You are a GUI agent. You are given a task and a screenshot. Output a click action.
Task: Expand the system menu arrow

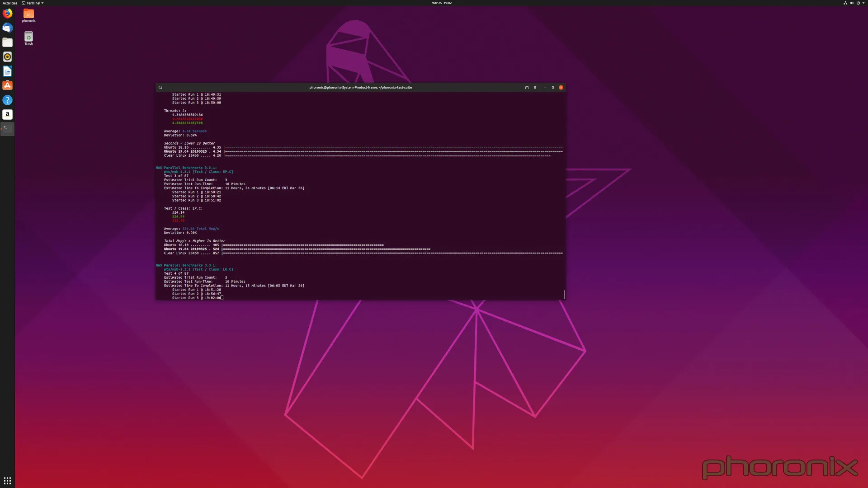coord(863,3)
